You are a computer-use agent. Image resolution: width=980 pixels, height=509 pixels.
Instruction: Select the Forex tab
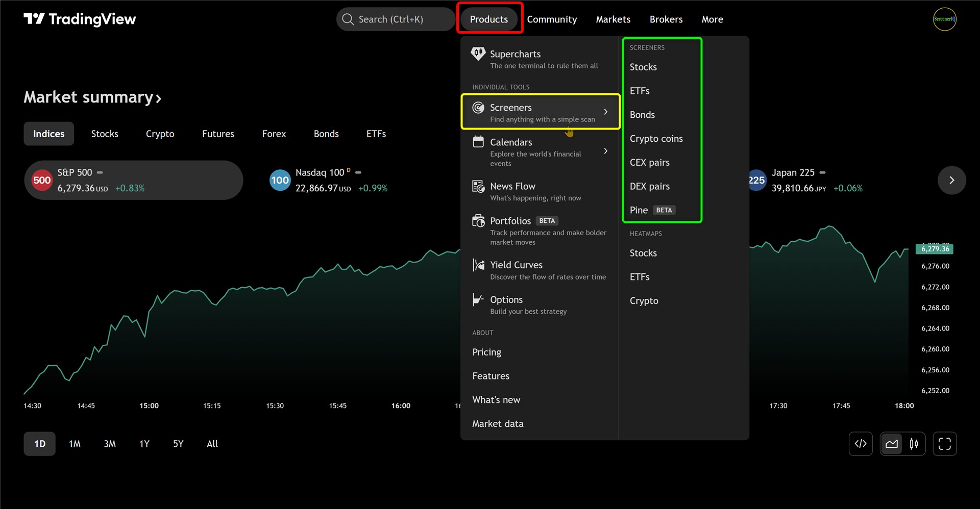pyautogui.click(x=274, y=134)
